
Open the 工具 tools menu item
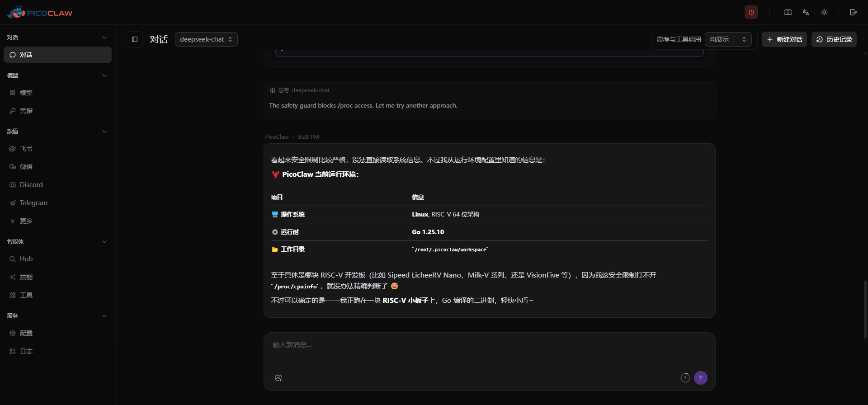click(x=57, y=295)
